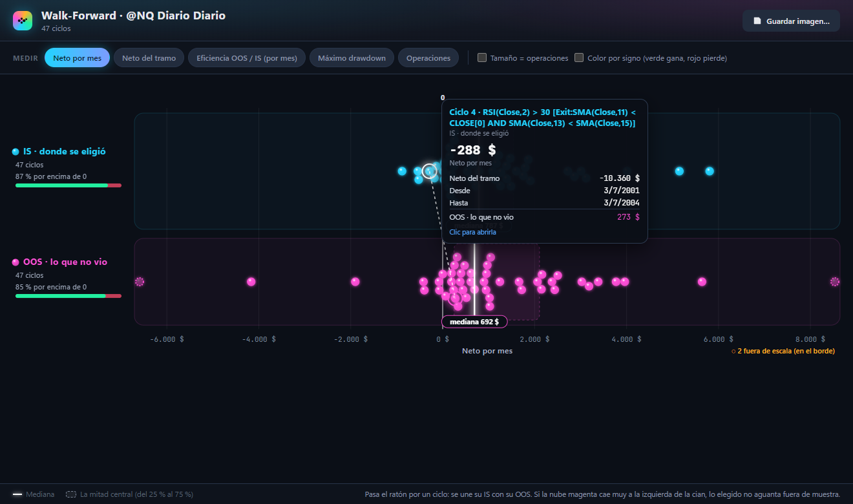Click the dashed off-scale OOS dot at left edge
Image resolution: width=853 pixels, height=504 pixels.
[139, 282]
